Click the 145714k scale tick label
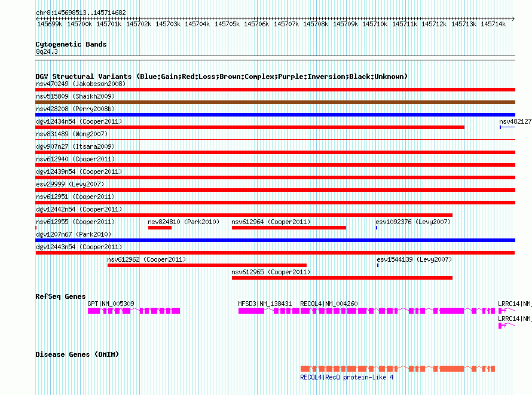 [493, 24]
